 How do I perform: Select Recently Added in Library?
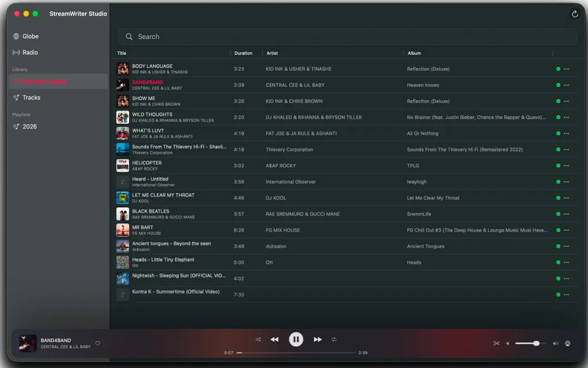58,81
